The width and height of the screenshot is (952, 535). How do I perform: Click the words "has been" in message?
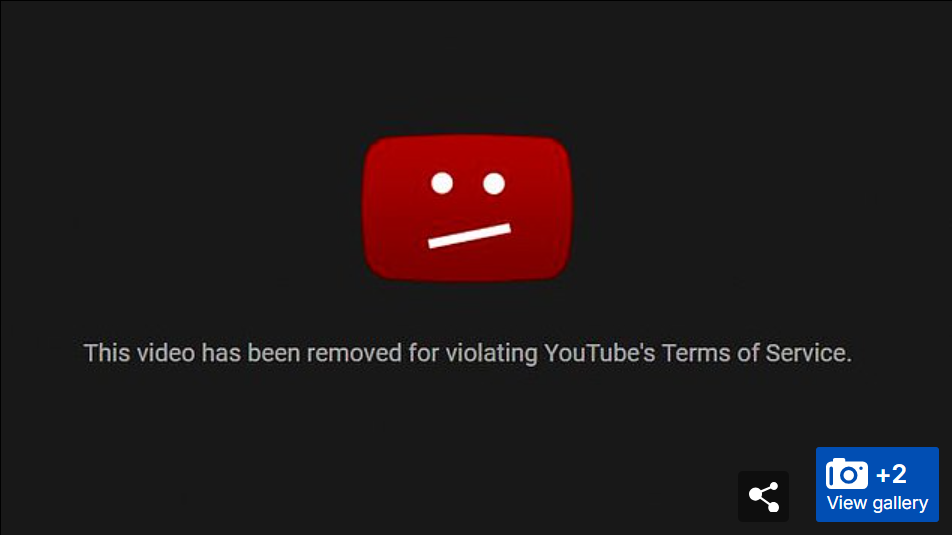click(x=251, y=353)
